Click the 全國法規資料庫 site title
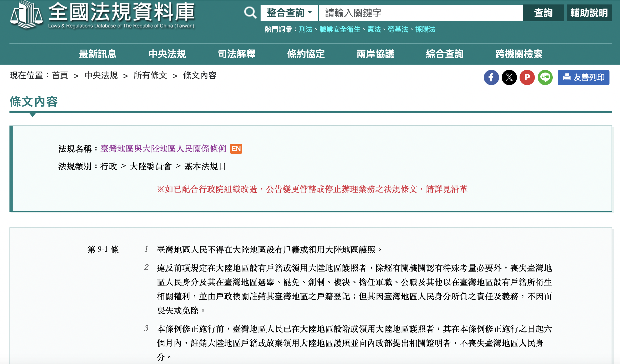The height and width of the screenshot is (364, 620). 121,12
